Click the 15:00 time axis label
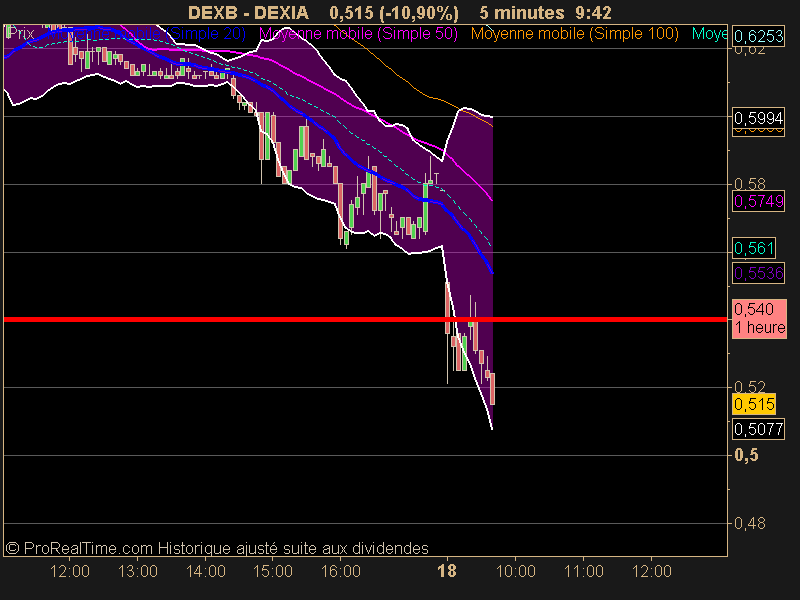 point(273,571)
